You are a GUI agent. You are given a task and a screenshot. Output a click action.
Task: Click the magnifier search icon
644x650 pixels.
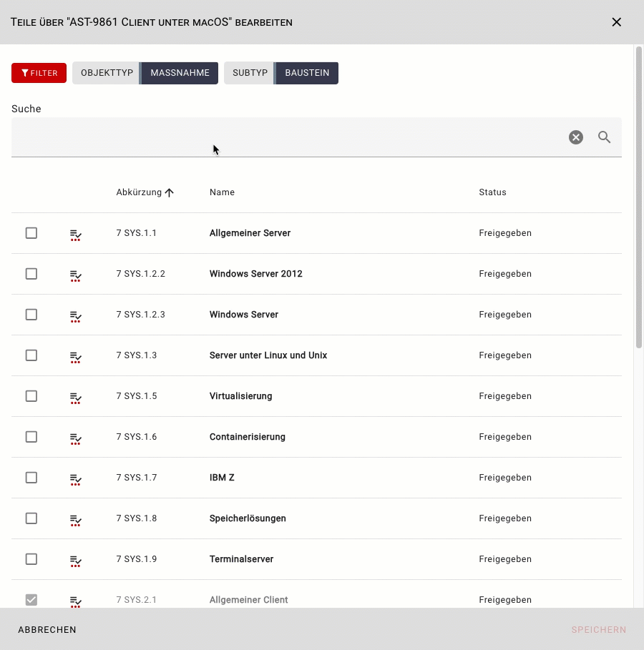pyautogui.click(x=605, y=137)
